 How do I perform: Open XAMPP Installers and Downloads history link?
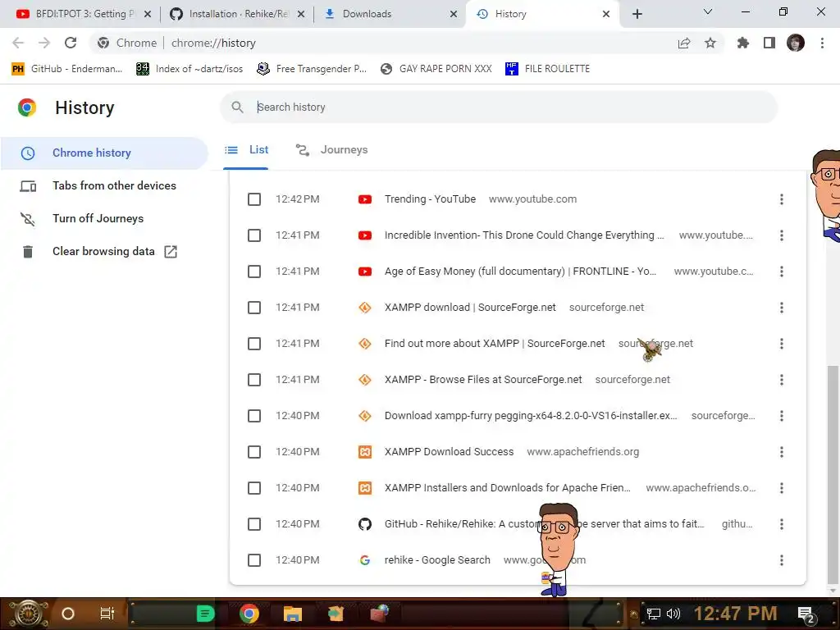tap(507, 488)
